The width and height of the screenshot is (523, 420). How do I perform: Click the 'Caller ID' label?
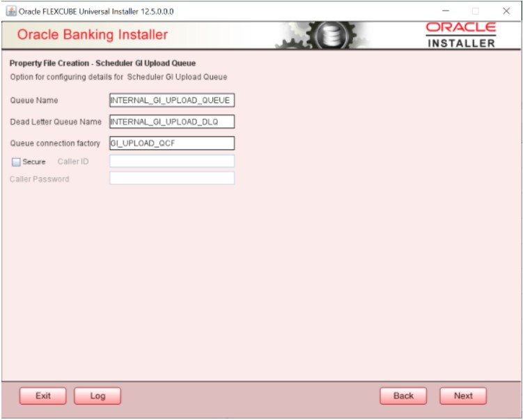(x=73, y=162)
